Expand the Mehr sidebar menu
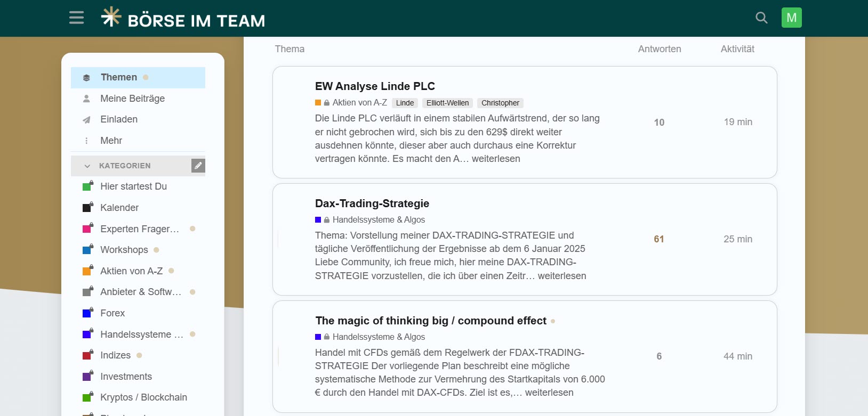 click(x=111, y=141)
